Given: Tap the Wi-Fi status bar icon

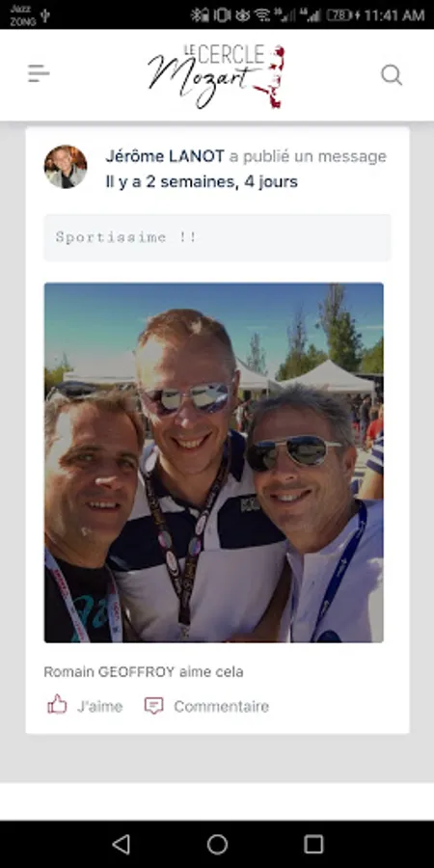Looking at the screenshot, I should pos(262,14).
